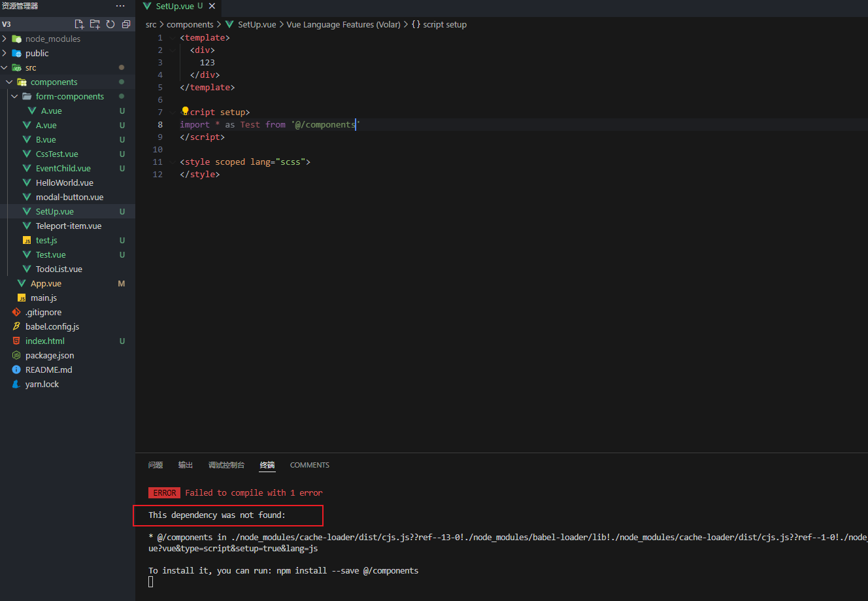868x601 pixels.
Task: Click components in the breadcrumb bar
Action: point(190,24)
